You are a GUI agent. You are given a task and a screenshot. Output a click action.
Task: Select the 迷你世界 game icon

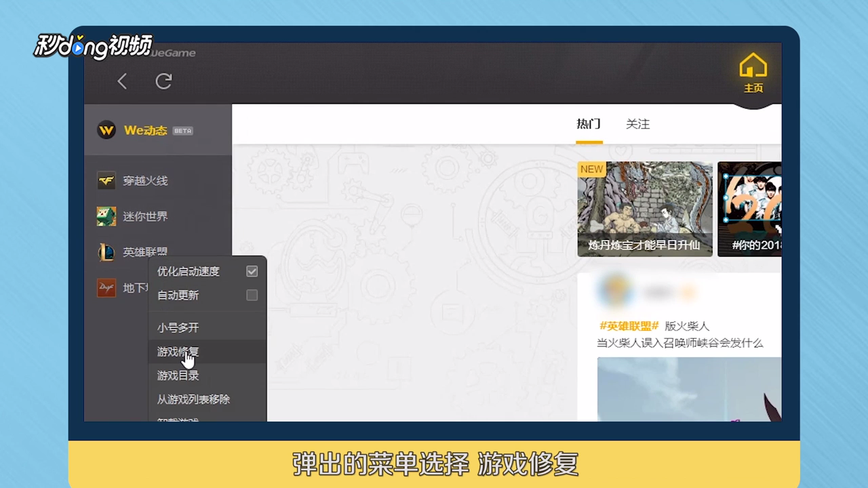coord(106,216)
